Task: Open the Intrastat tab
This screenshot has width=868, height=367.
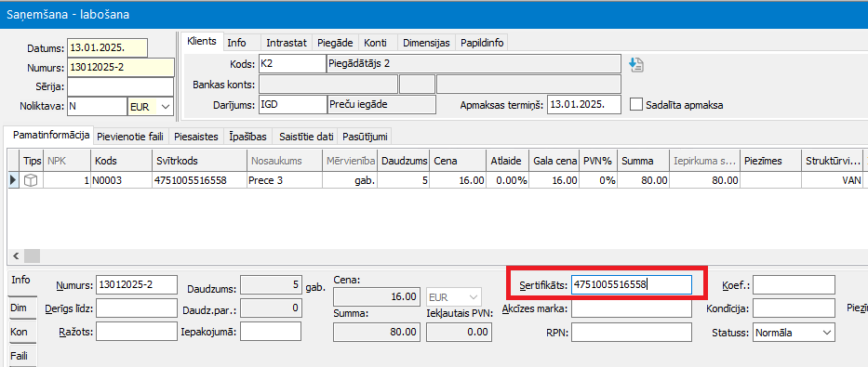Action: (287, 43)
